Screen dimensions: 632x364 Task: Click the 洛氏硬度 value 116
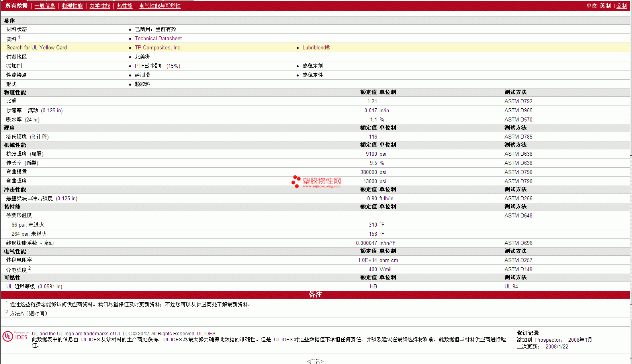point(373,137)
